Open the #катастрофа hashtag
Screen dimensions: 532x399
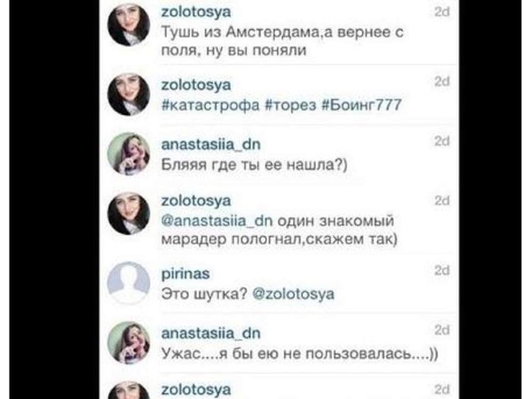coord(211,105)
